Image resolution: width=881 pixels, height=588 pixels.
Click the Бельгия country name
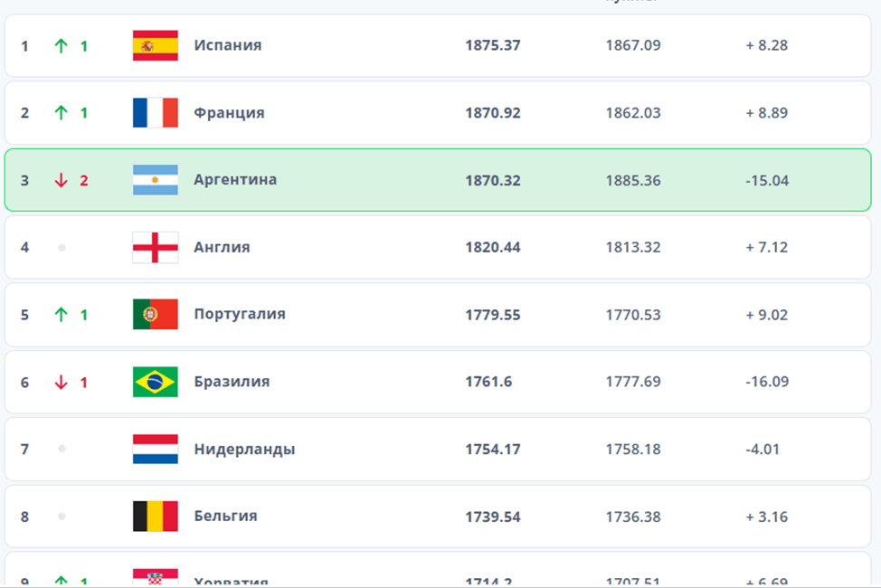(x=225, y=516)
